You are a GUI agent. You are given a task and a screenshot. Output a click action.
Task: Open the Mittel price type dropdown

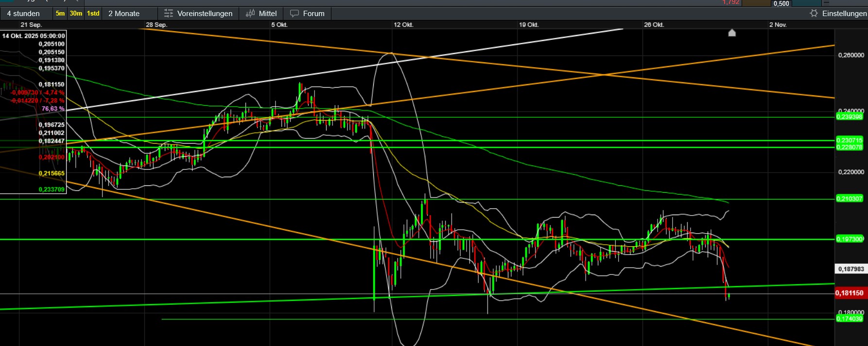coord(267,14)
